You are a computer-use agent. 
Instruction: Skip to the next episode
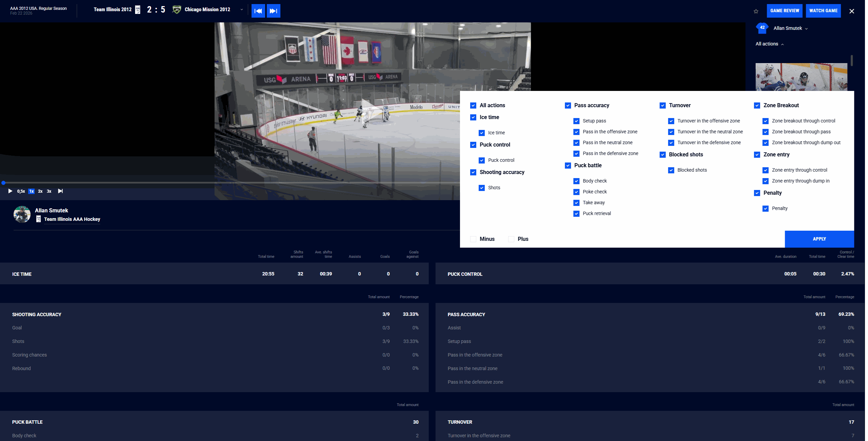[x=60, y=191]
